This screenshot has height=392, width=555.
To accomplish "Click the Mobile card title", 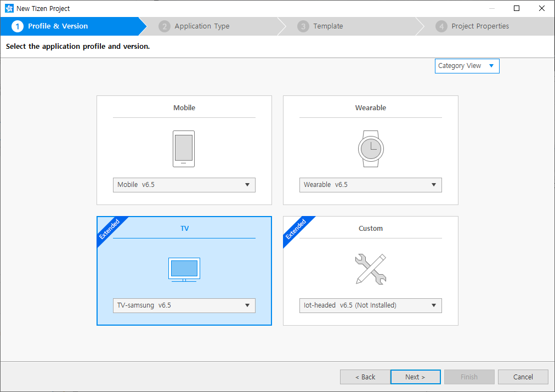I will tap(184, 108).
